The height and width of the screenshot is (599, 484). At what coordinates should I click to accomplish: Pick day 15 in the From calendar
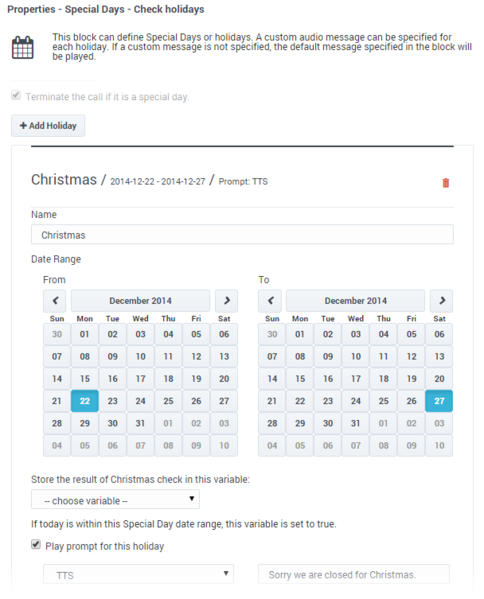pyautogui.click(x=85, y=379)
